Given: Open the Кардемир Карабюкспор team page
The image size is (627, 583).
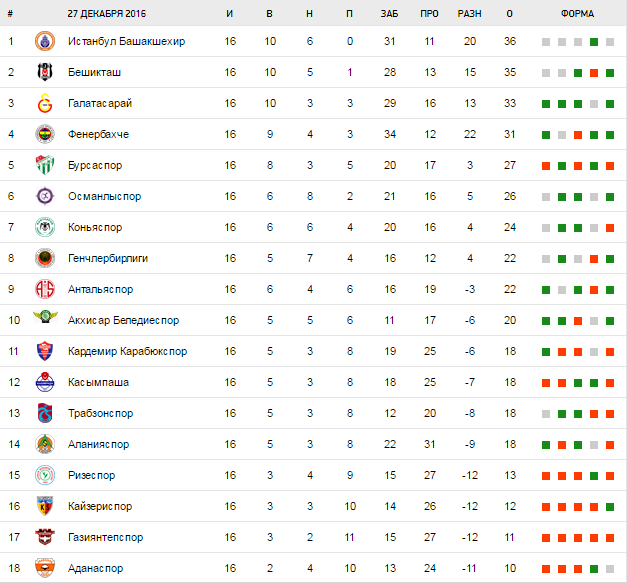Looking at the screenshot, I should coord(127,352).
